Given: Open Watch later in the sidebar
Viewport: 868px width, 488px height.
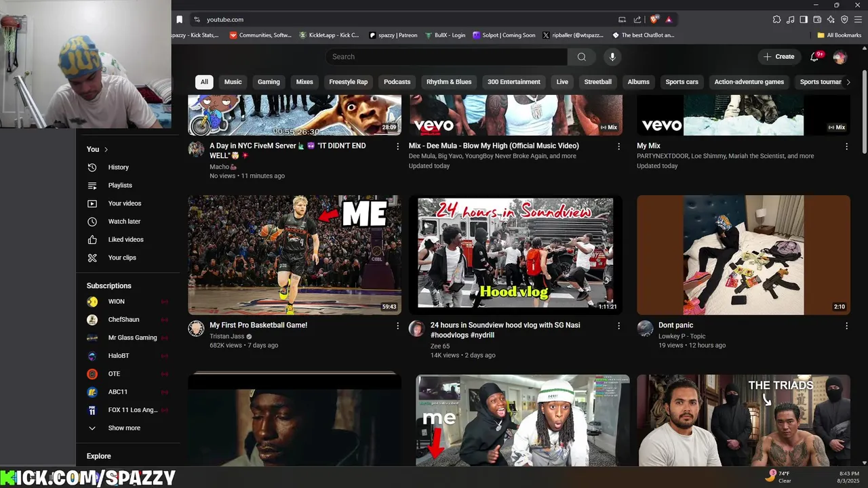Looking at the screenshot, I should pyautogui.click(x=124, y=222).
